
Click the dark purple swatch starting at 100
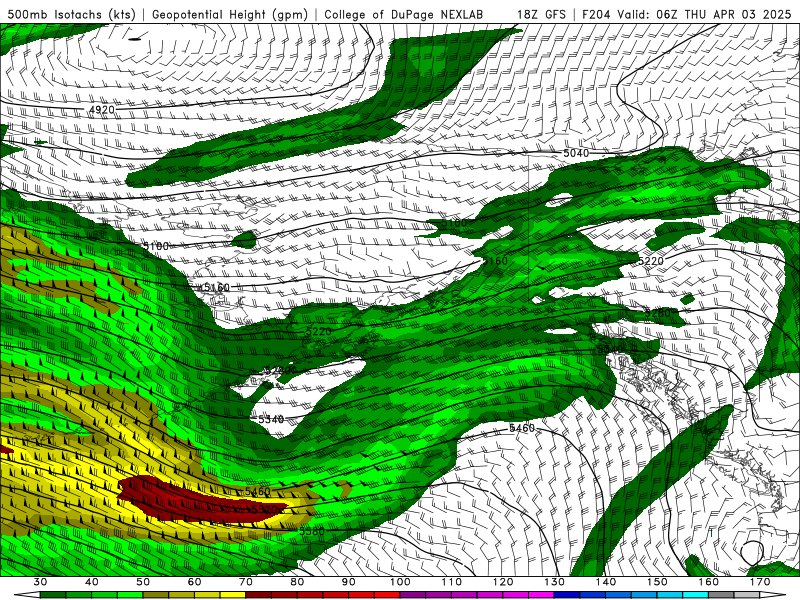point(413,595)
